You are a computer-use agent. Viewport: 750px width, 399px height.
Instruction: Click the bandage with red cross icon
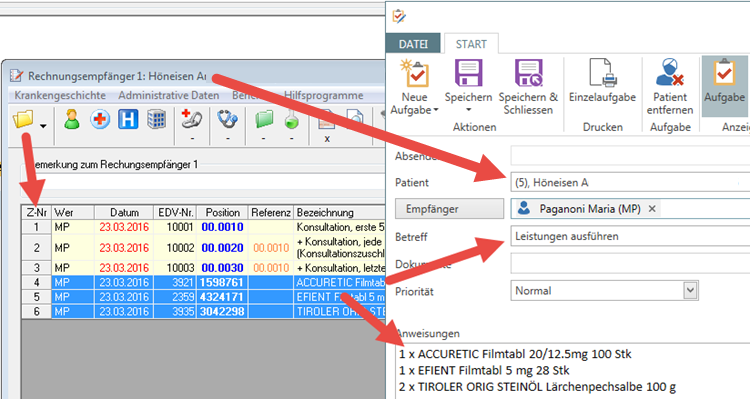[x=192, y=119]
